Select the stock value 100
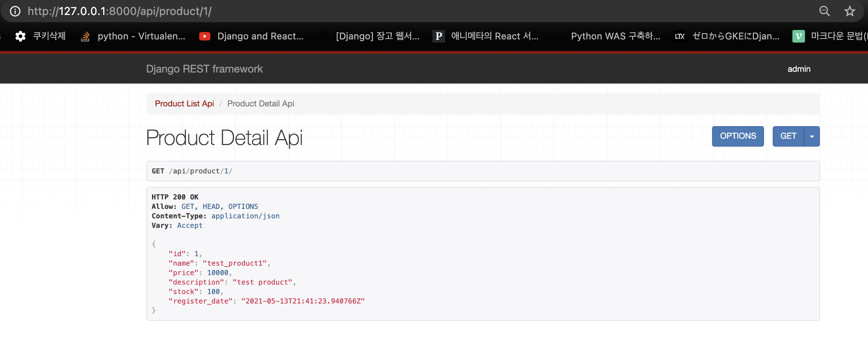 click(x=213, y=292)
